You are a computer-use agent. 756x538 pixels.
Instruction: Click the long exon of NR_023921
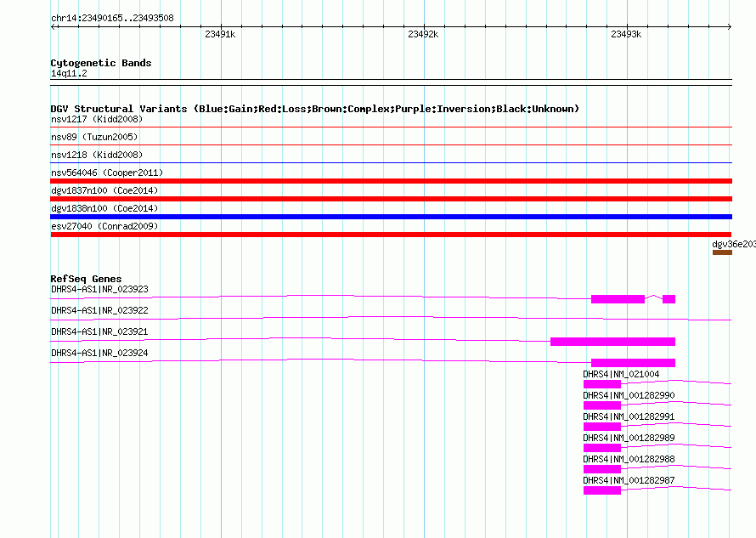pos(612,342)
